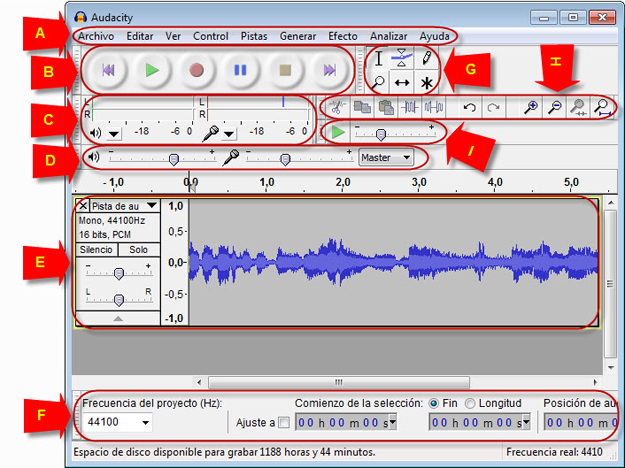Click the blue waveform in track area
Image resolution: width=625 pixels, height=468 pixels.
click(393, 262)
